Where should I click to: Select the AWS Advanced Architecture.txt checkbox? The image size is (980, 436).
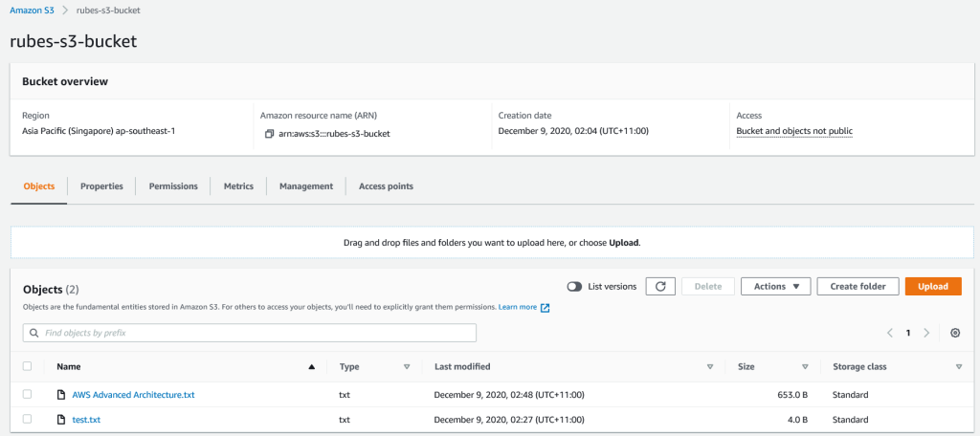tap(27, 394)
